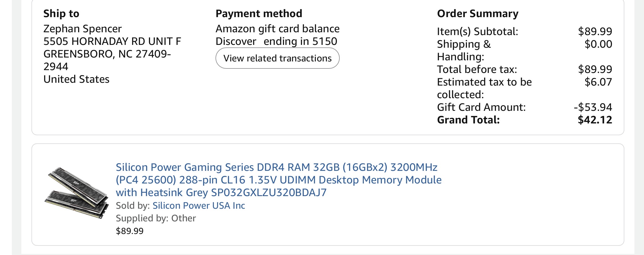Open the Silicon Power USA Inc seller link
This screenshot has width=644, height=255.
(199, 206)
